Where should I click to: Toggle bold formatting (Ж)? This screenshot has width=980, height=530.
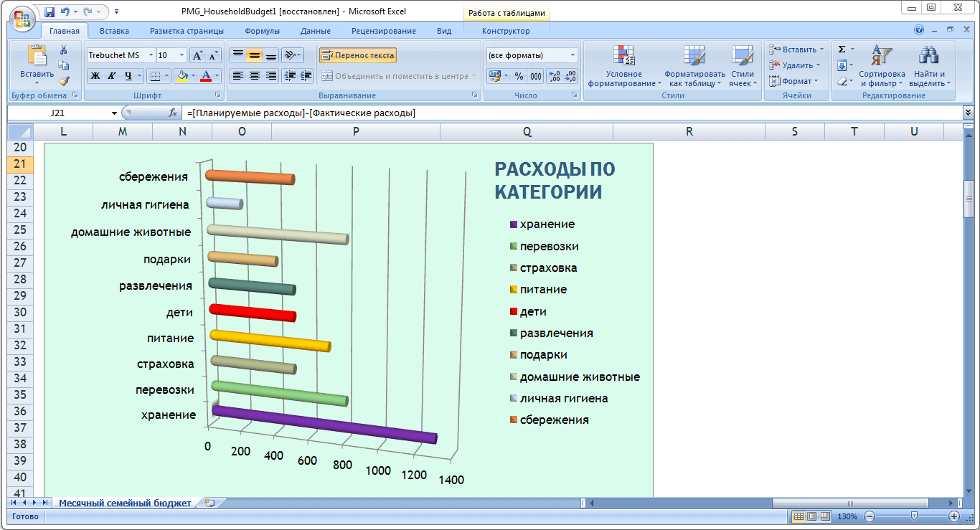[x=95, y=76]
